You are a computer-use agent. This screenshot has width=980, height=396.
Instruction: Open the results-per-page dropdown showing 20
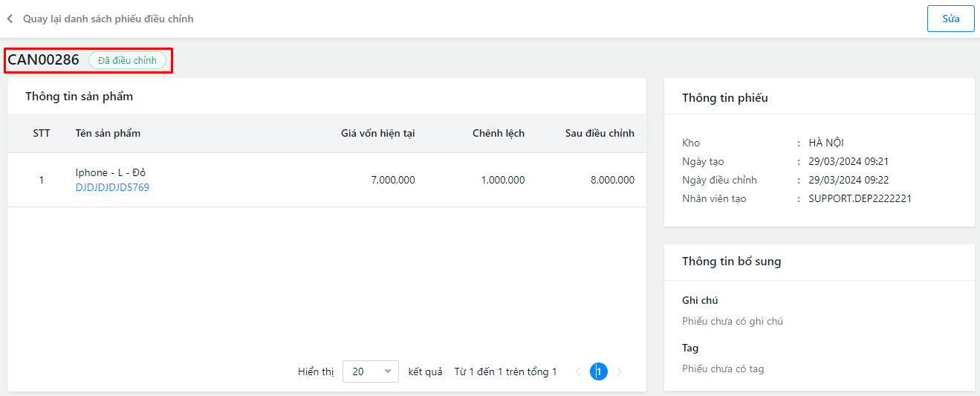pyautogui.click(x=371, y=371)
